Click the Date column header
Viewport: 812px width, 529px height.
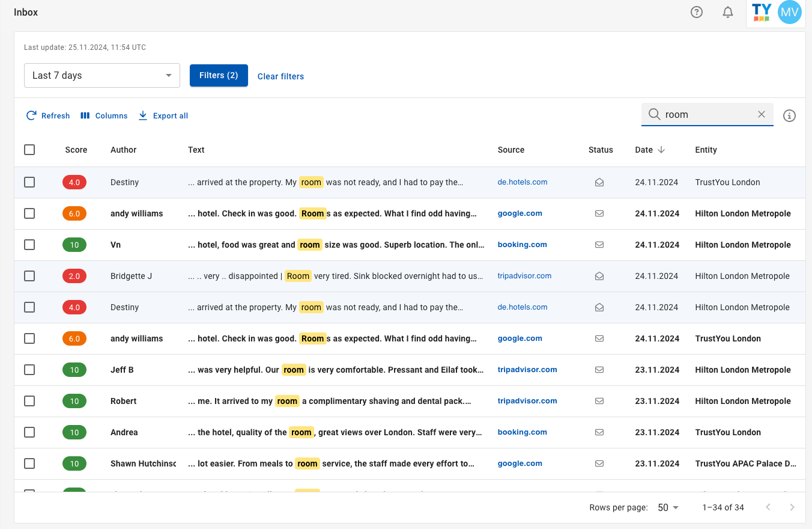point(644,150)
